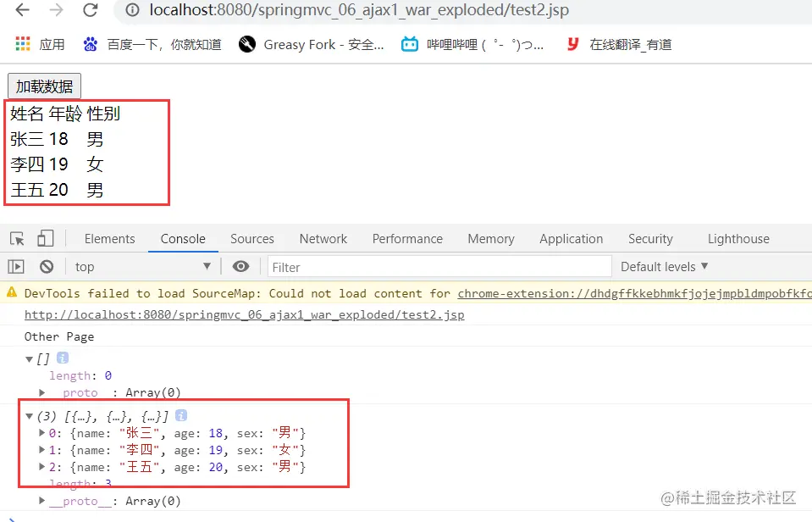Screen dimensions: 812x522
Task: Open the Default levels dropdown
Action: [665, 266]
